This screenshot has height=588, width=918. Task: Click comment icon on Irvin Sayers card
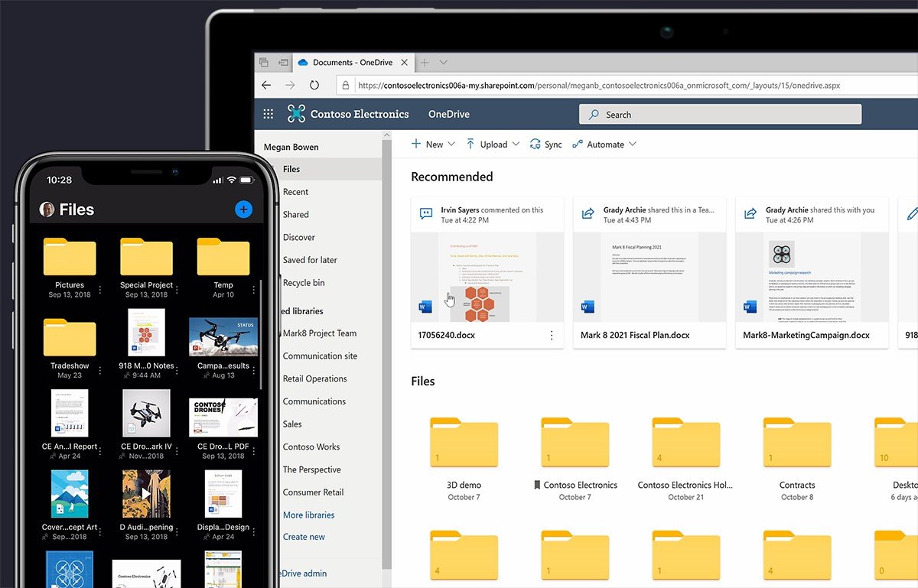(x=426, y=214)
